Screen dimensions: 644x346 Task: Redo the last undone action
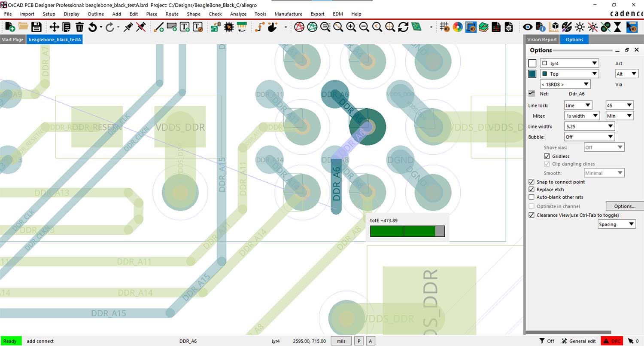(x=110, y=27)
